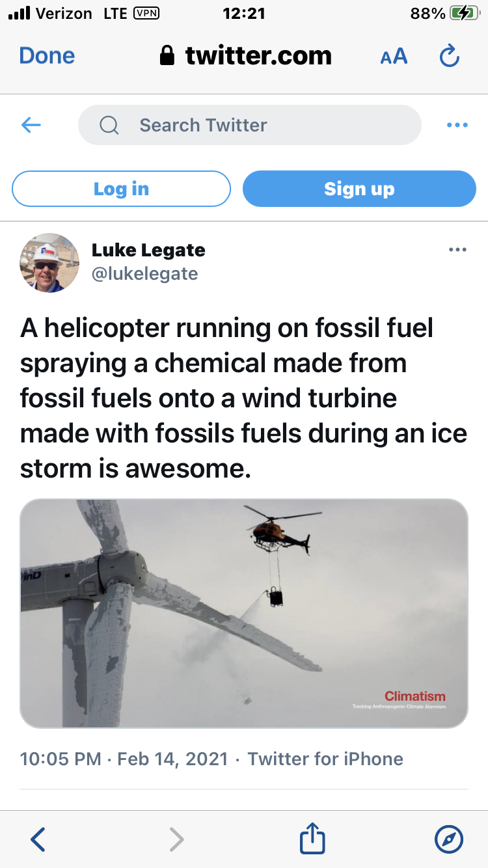Image resolution: width=488 pixels, height=868 pixels.
Task: Tap the browser back chevron
Action: [x=38, y=839]
